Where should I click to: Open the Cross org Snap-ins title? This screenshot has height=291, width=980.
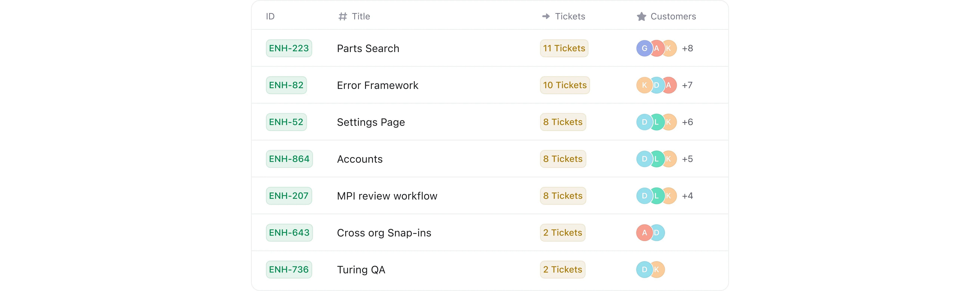coord(384,233)
